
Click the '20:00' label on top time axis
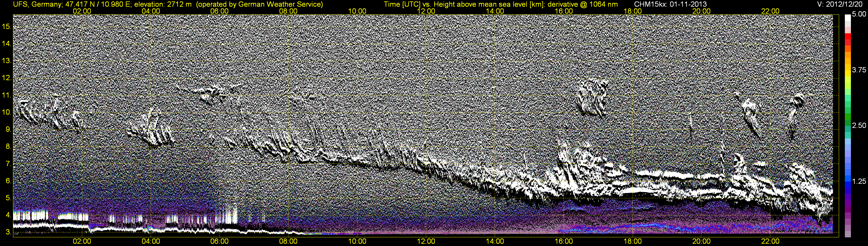tap(702, 11)
